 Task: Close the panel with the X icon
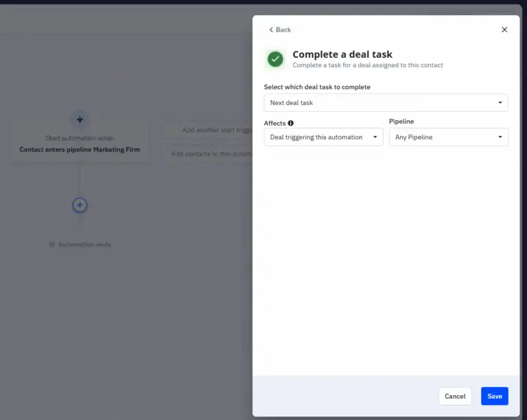pos(504,30)
